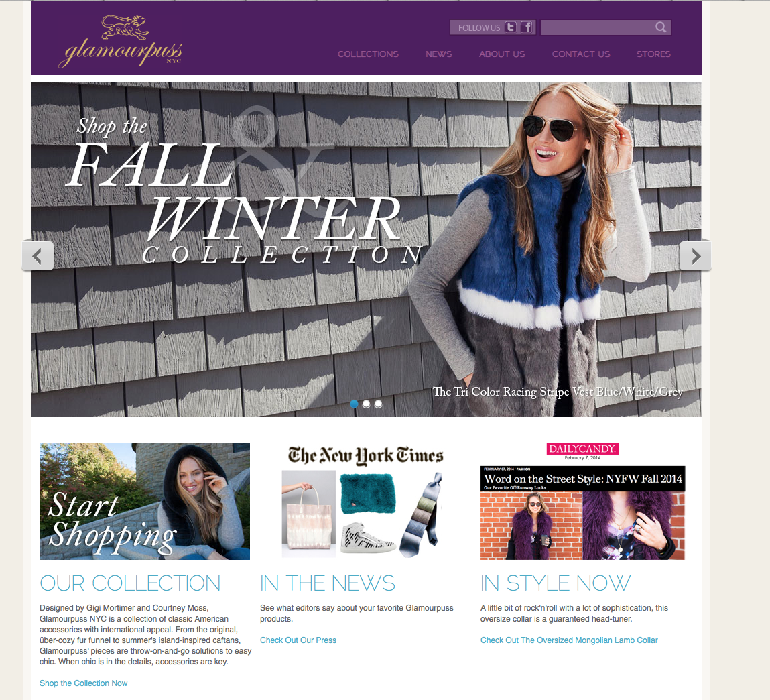
Task: Click the search magnifier icon
Action: (661, 27)
